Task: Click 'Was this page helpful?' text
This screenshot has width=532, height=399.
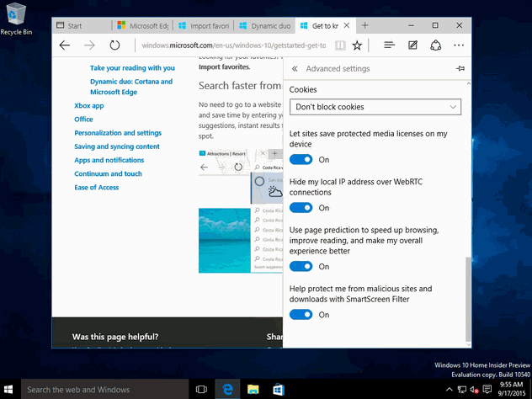Action: pyautogui.click(x=115, y=337)
